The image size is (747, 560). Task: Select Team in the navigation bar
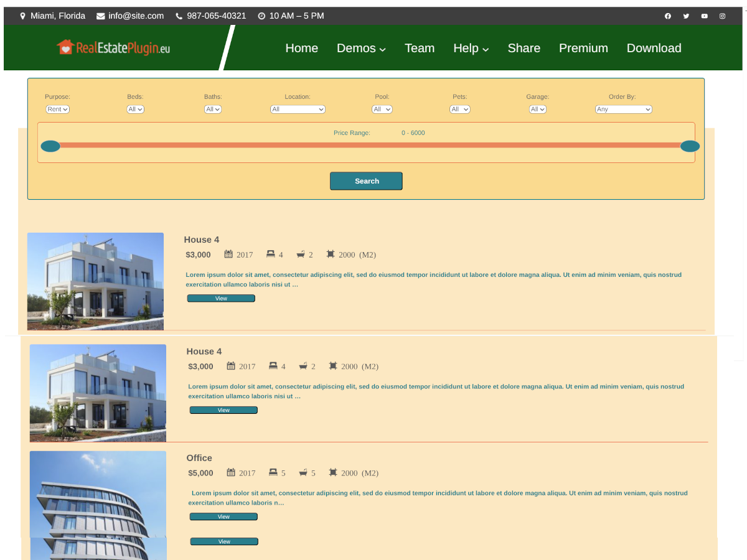point(420,48)
